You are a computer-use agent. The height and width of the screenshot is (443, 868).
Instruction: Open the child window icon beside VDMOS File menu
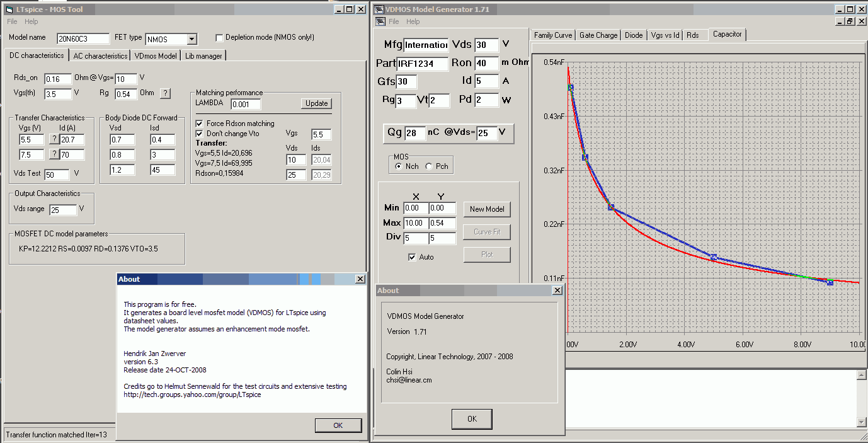point(380,21)
